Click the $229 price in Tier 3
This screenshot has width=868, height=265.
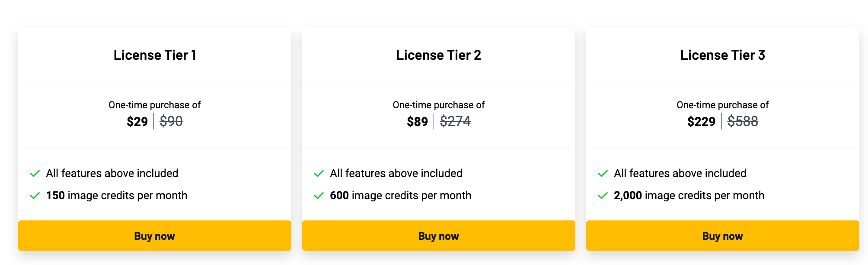(701, 122)
